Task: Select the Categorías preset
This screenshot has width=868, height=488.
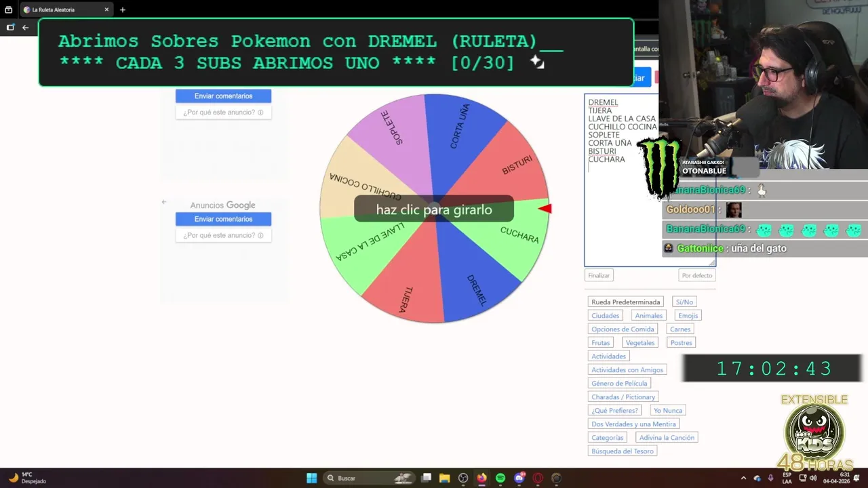Action: tap(607, 438)
